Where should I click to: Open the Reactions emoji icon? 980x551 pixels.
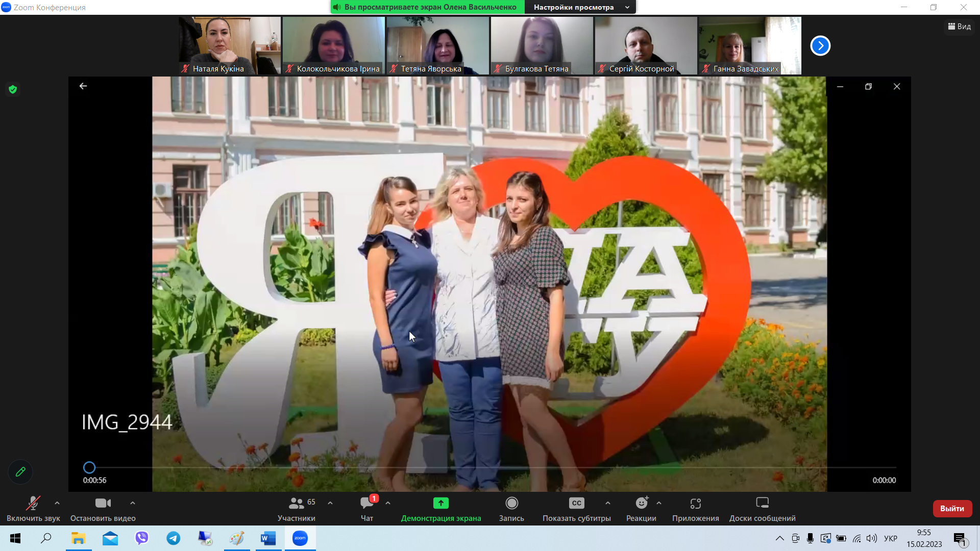(x=641, y=504)
